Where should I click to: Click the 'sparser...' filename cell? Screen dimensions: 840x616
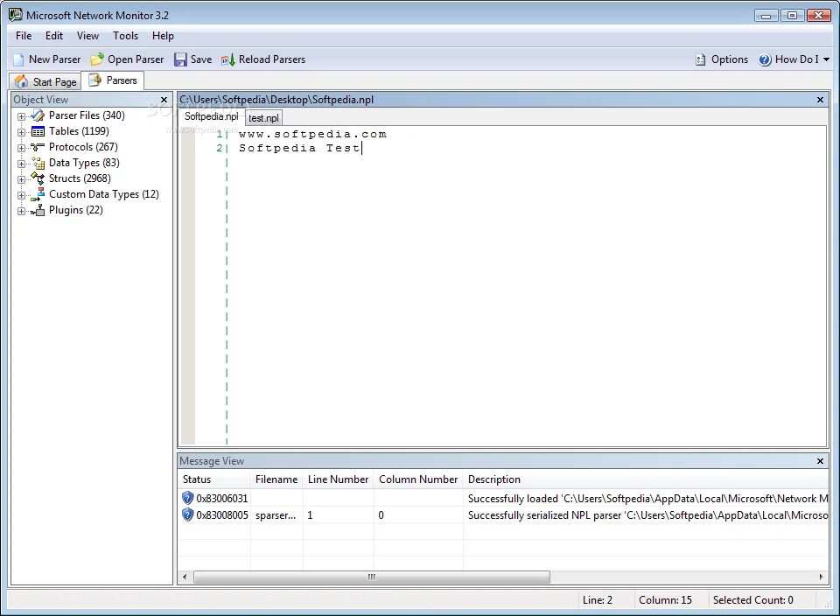pyautogui.click(x=276, y=515)
